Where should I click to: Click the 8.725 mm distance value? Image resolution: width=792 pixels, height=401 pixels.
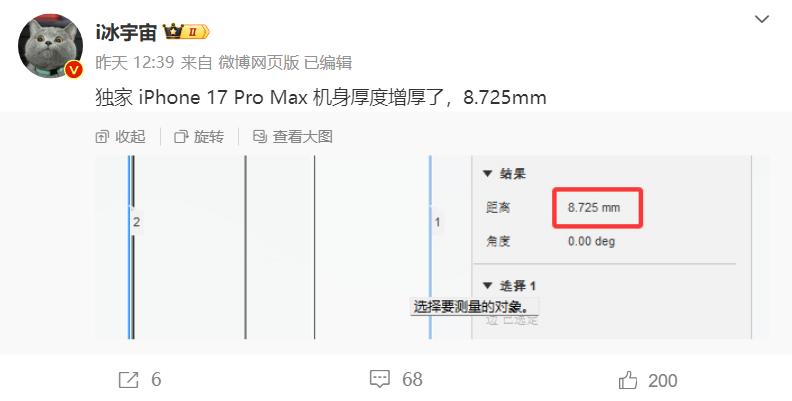pyautogui.click(x=594, y=208)
